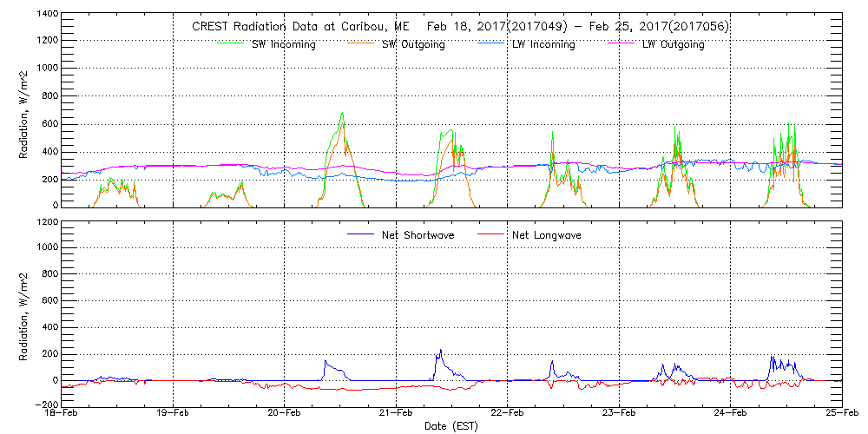Select the Net Shortwave legend label
The height and width of the screenshot is (434, 868).
point(419,234)
